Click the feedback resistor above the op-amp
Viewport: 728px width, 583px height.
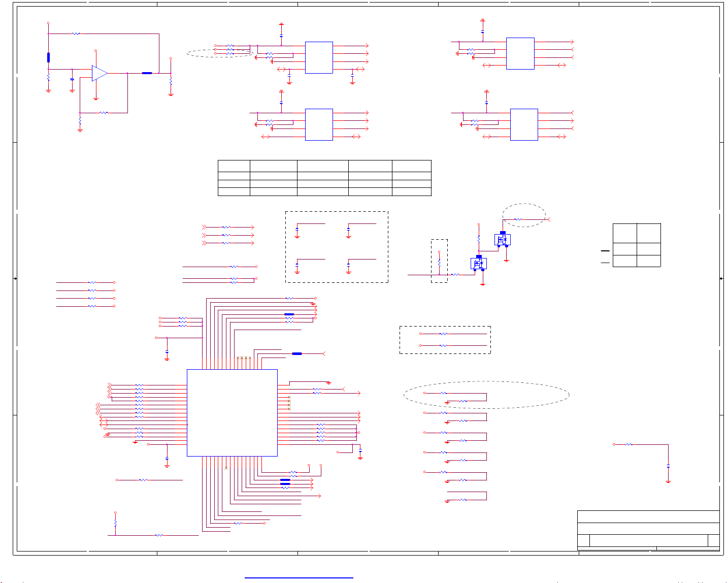click(76, 34)
